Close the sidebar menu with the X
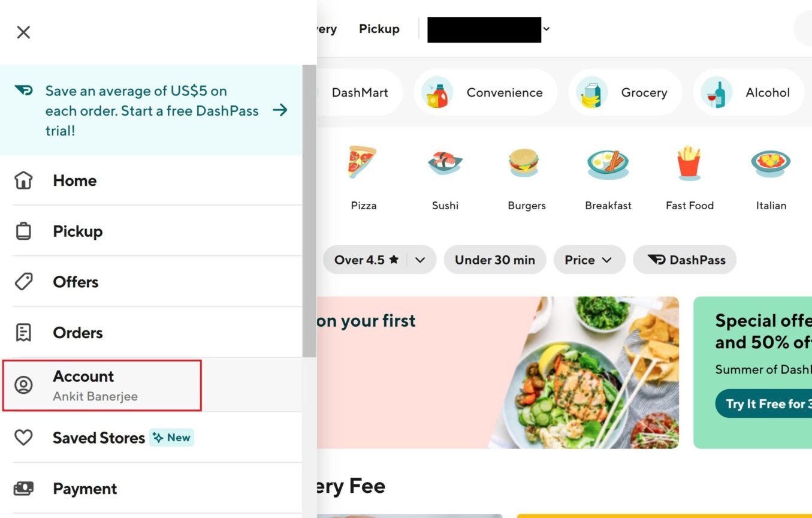 [x=23, y=32]
